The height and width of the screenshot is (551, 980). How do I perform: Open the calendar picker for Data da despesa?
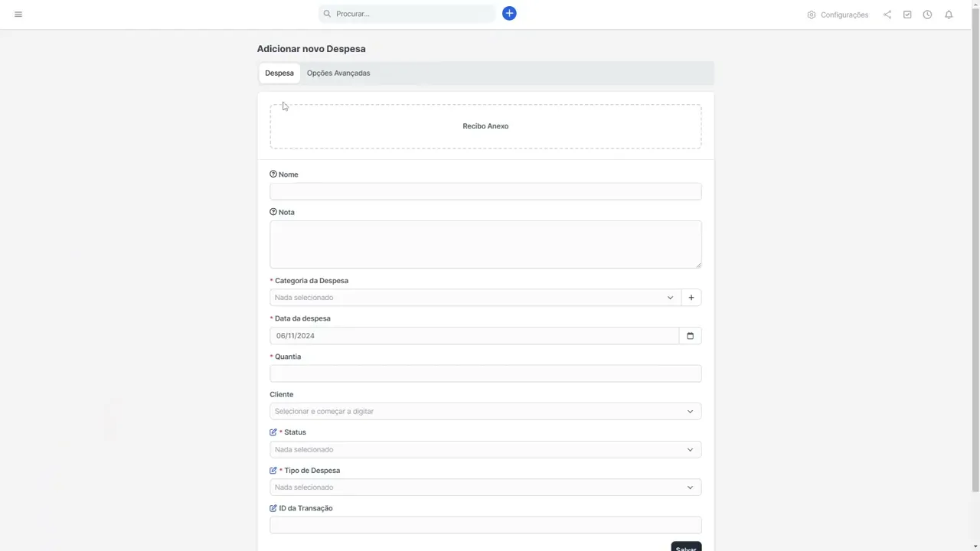(x=690, y=336)
